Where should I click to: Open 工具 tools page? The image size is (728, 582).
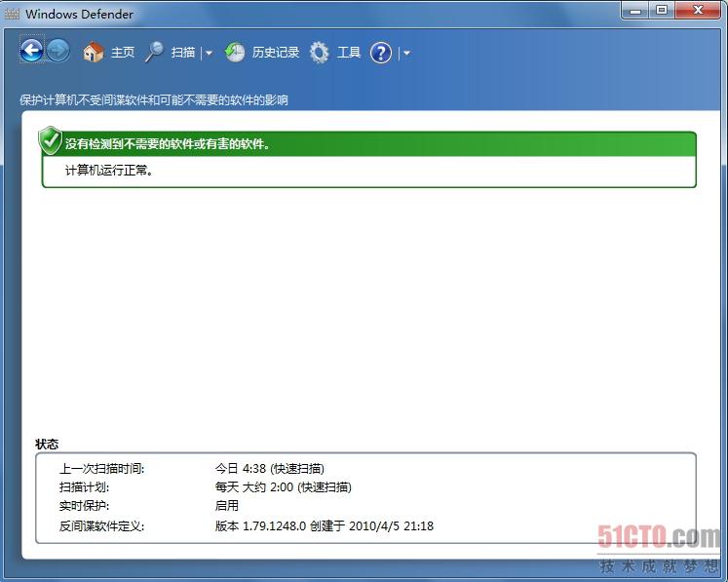(x=349, y=52)
